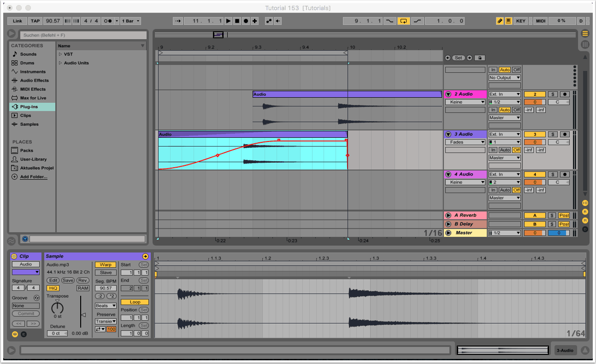Image resolution: width=596 pixels, height=364 pixels.
Task: Enable the Loop switch in transport bar
Action: click(404, 21)
